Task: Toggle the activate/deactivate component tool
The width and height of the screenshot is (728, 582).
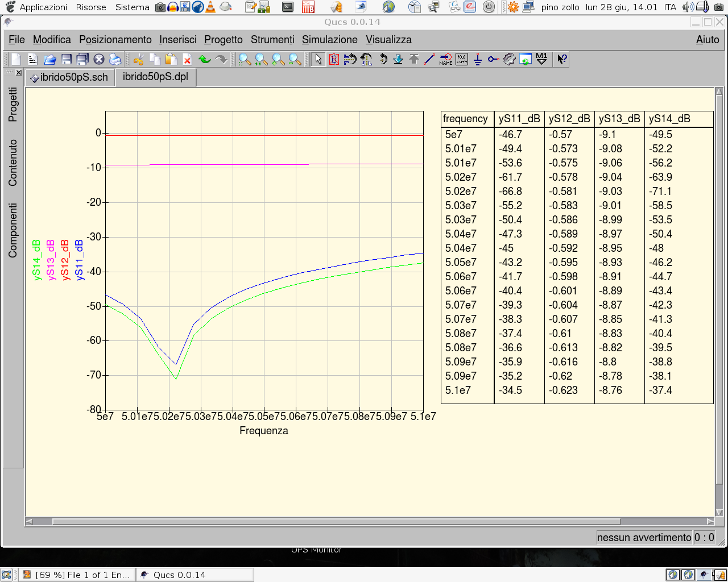Action: tap(334, 59)
